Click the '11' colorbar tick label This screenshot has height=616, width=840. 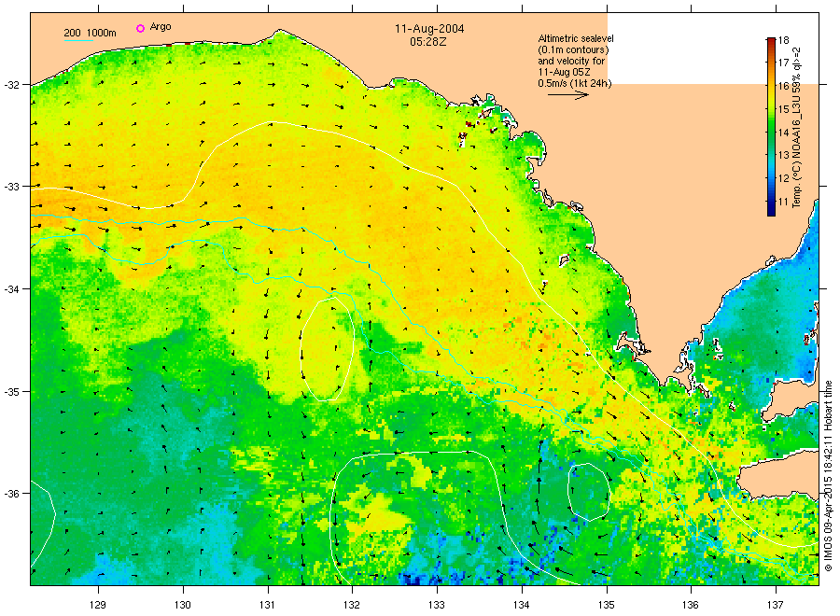783,202
